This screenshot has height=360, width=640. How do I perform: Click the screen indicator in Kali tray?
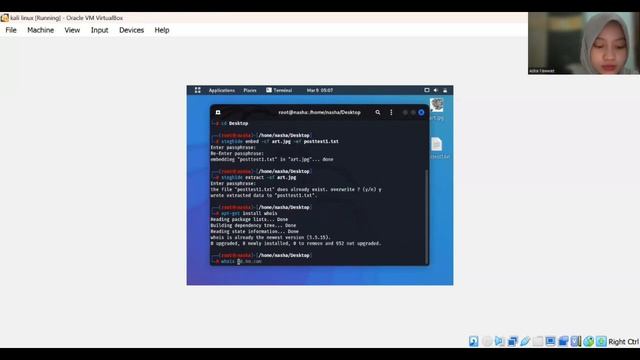pos(427,90)
